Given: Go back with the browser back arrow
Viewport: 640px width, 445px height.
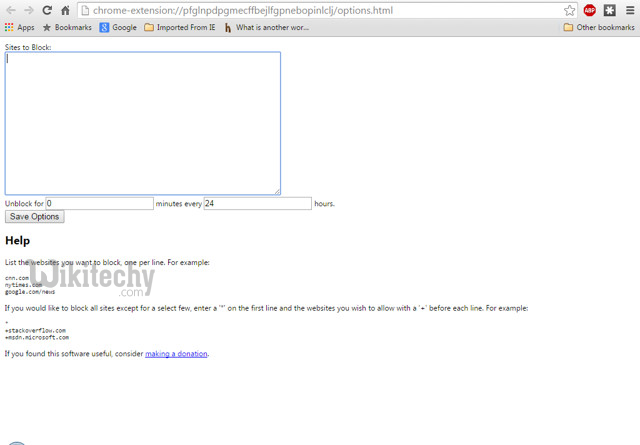Looking at the screenshot, I should coord(11,10).
